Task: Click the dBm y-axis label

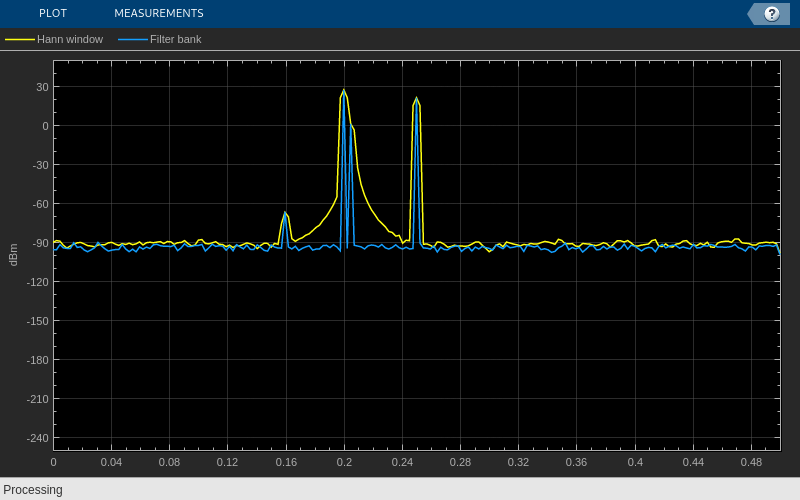Action: point(13,255)
